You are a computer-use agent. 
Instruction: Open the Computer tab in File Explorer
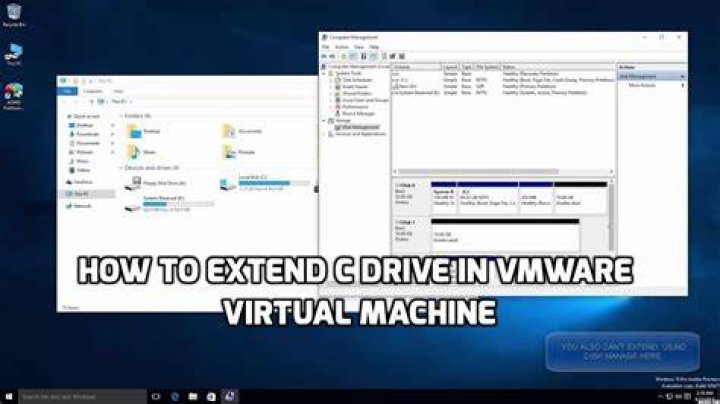tap(93, 91)
